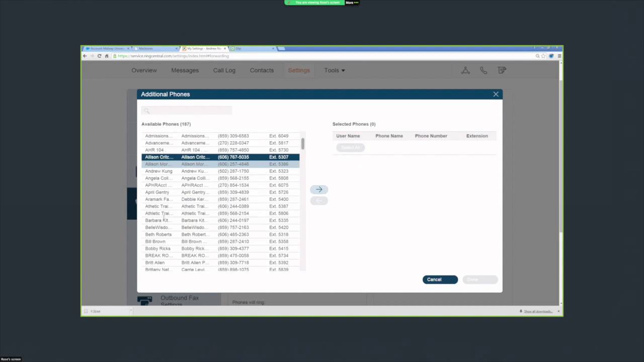Click the 'Phone Number' column header
The image size is (644, 362).
coord(431,136)
